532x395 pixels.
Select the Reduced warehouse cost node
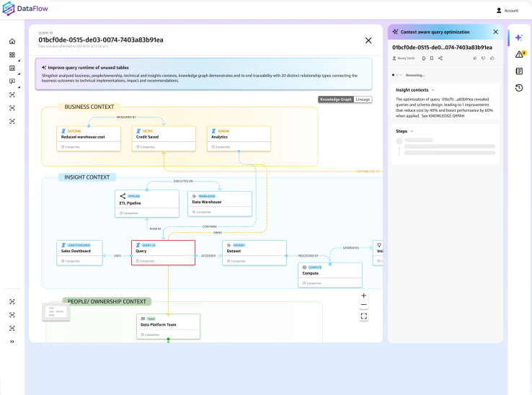coord(89,139)
